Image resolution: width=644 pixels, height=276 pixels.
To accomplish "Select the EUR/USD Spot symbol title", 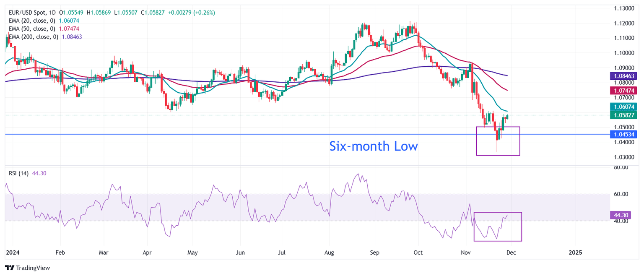I will tap(28, 13).
